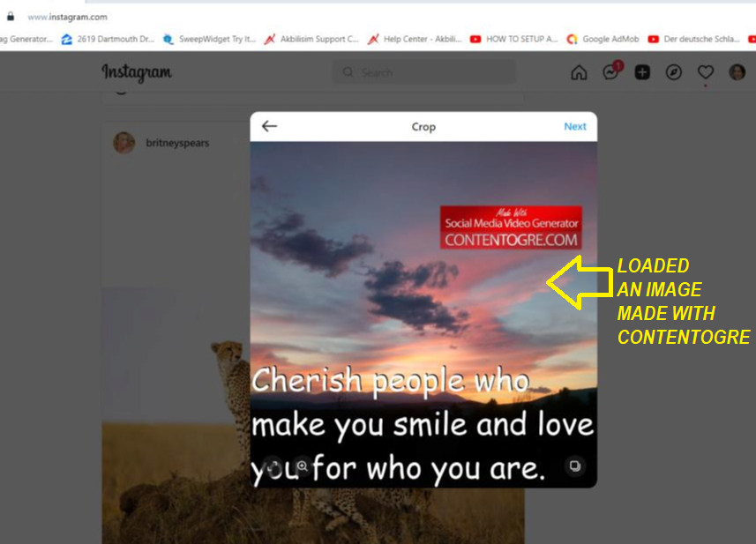
Task: Click the britneyspears avatar picture
Action: 124,143
